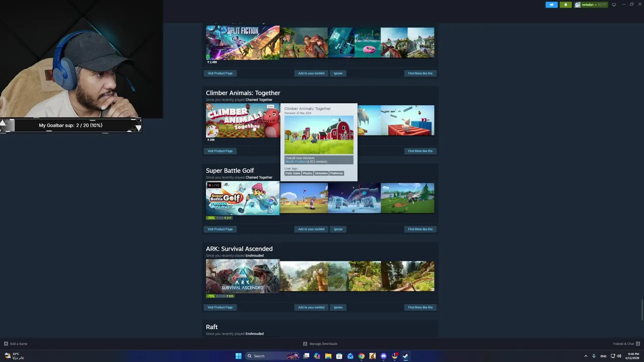Open Steam announcements megaphone icon
The image size is (644, 362).
point(551,5)
